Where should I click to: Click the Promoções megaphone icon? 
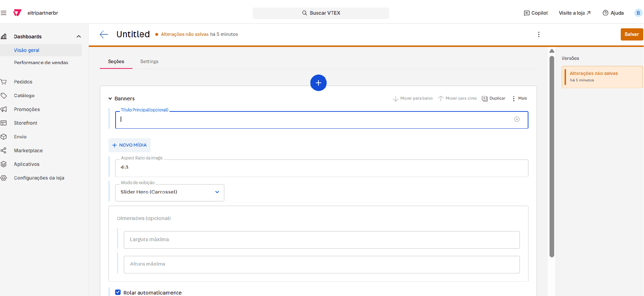point(4,109)
